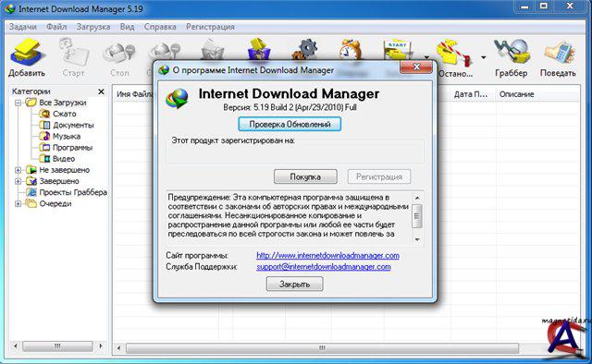
Task: Click the warning text scrollbar thumb
Action: (x=417, y=216)
